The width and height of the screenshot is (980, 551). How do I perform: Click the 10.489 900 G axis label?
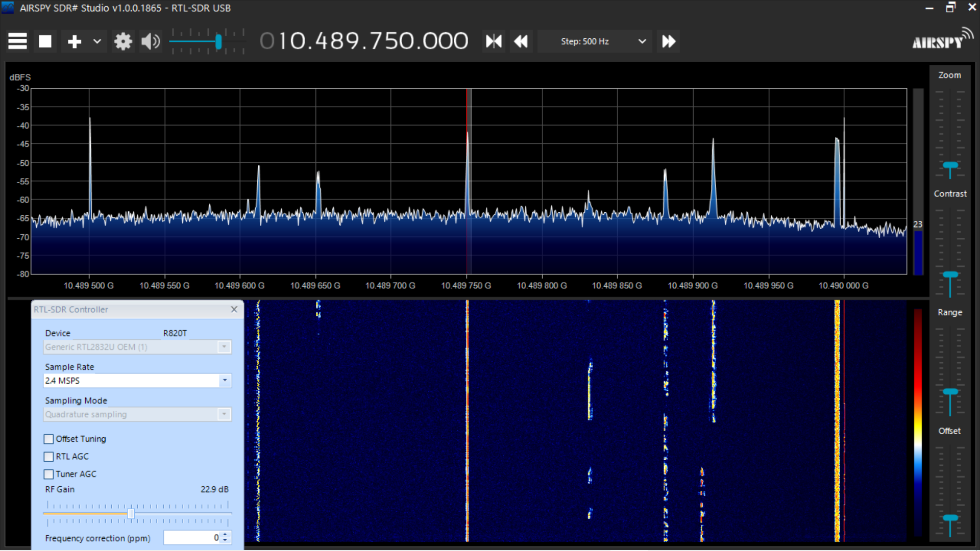[x=693, y=286]
